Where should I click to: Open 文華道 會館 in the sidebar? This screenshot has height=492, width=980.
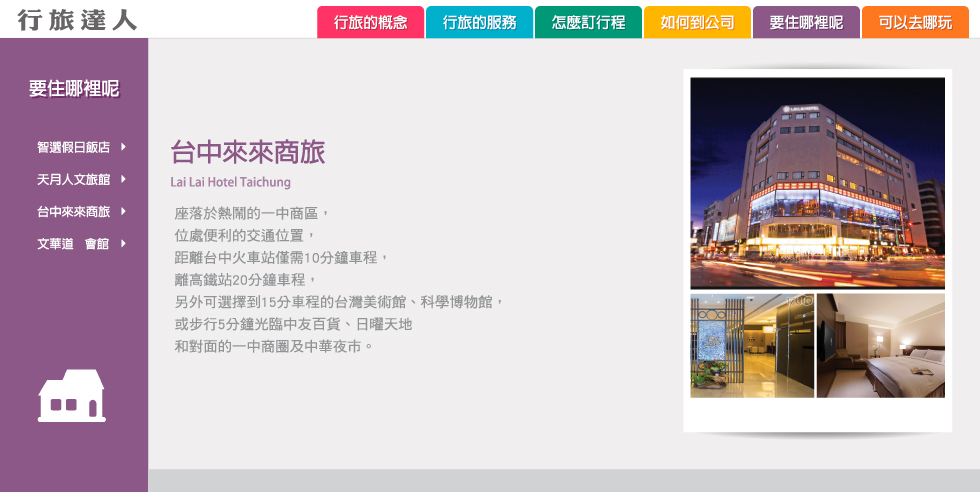pos(73,244)
